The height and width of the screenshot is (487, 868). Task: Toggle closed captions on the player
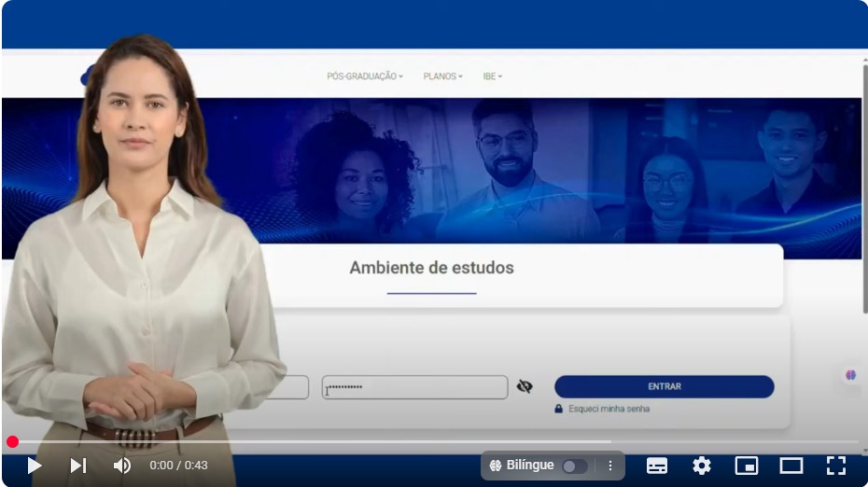[x=657, y=466]
